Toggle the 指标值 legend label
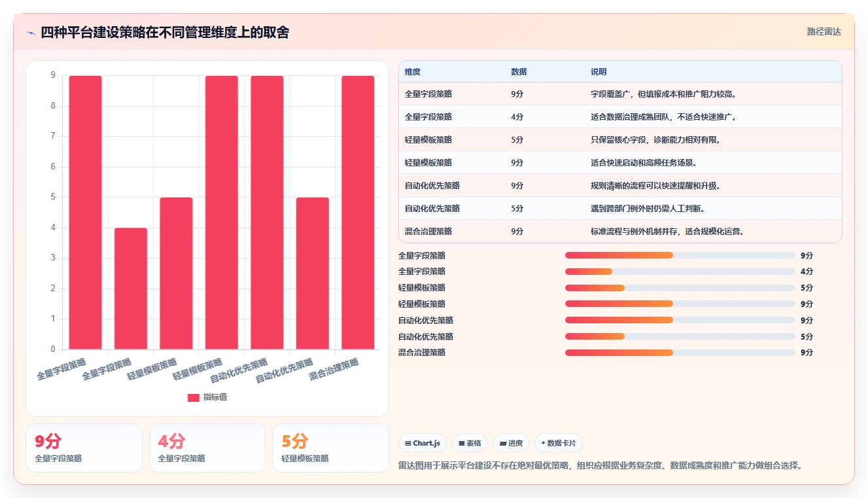The image size is (868, 498). [215, 397]
